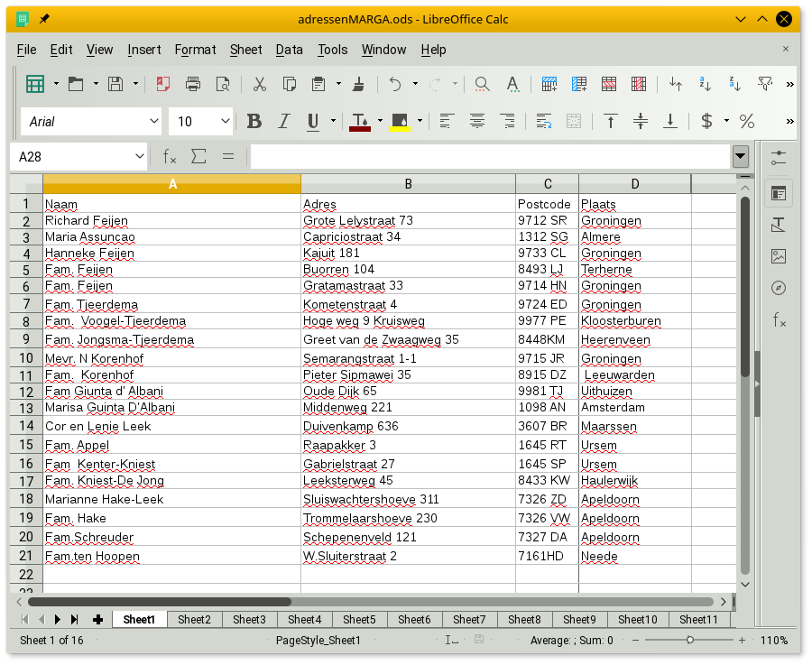Click the formula input line field
Screen dimensions: 812x665
[x=490, y=157]
